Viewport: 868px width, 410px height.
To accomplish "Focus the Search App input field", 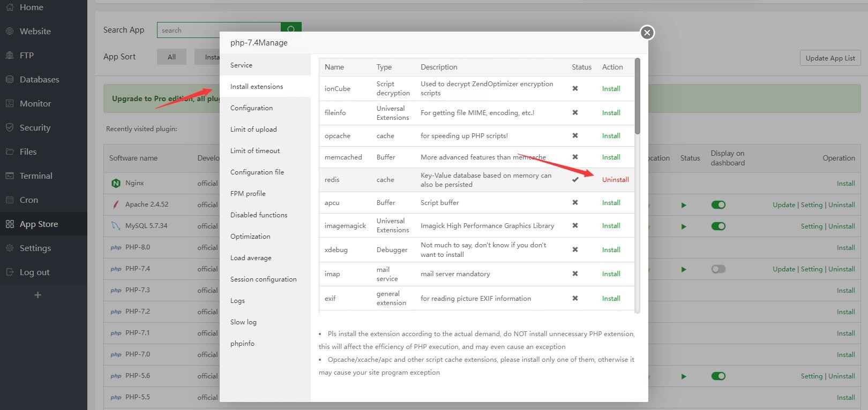I will 219,30.
